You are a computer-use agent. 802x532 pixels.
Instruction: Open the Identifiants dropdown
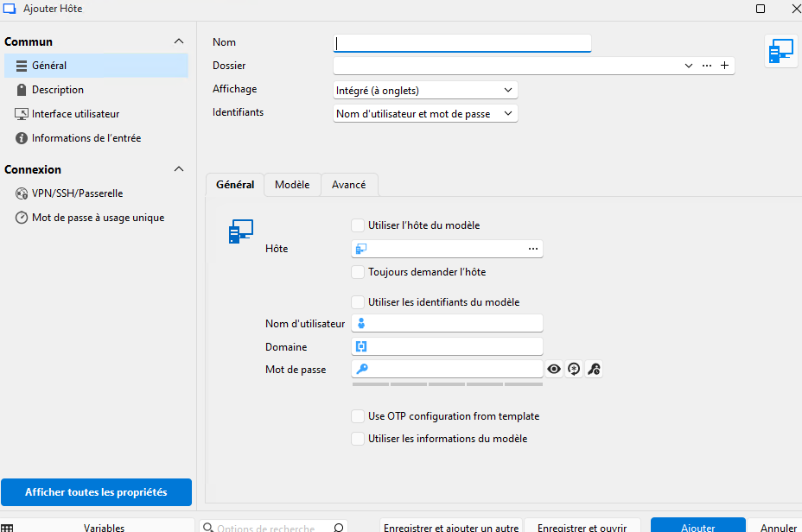425,114
